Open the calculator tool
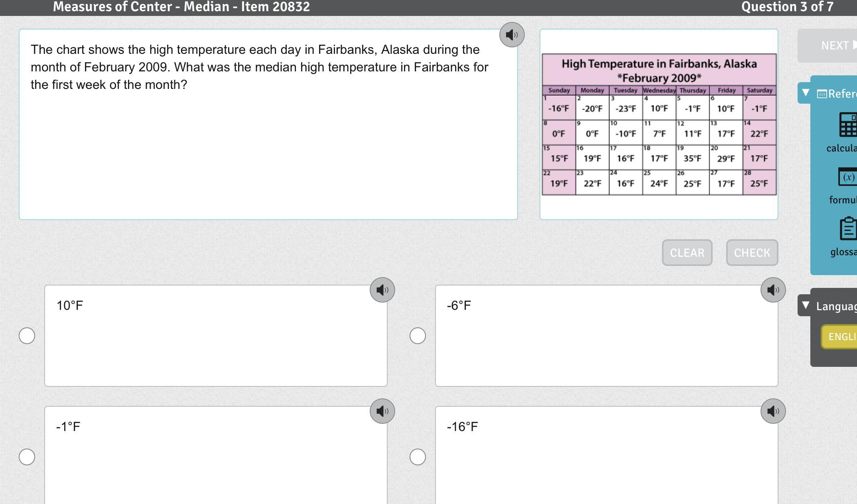Image resolution: width=857 pixels, height=504 pixels. [x=848, y=125]
